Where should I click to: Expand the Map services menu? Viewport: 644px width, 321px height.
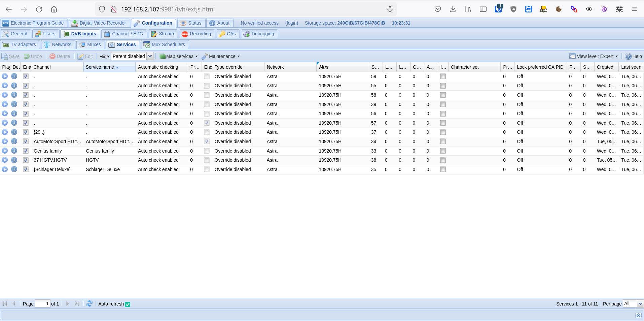tap(179, 56)
